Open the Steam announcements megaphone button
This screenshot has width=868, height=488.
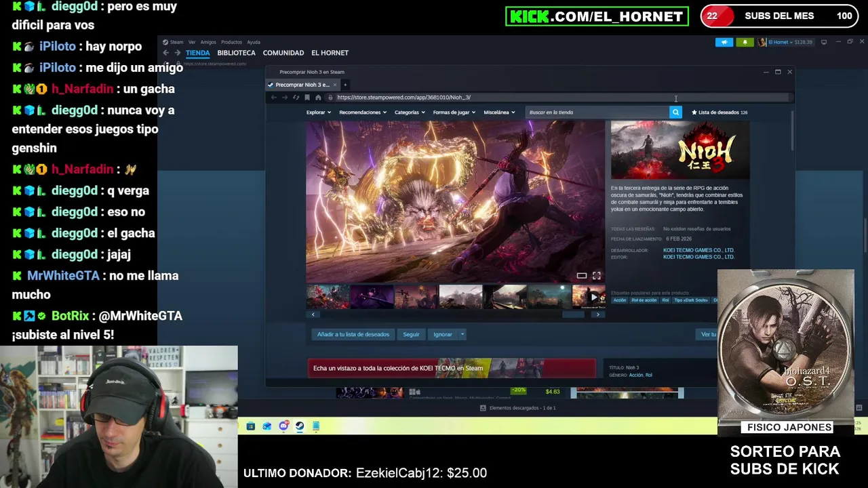[724, 42]
